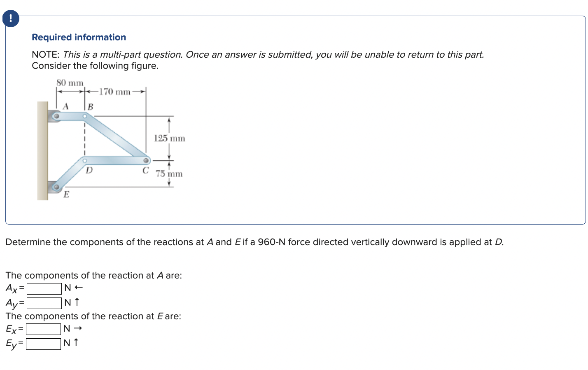588x370 pixels.
Task: Click the pin symbol at point E
Action: 56,187
